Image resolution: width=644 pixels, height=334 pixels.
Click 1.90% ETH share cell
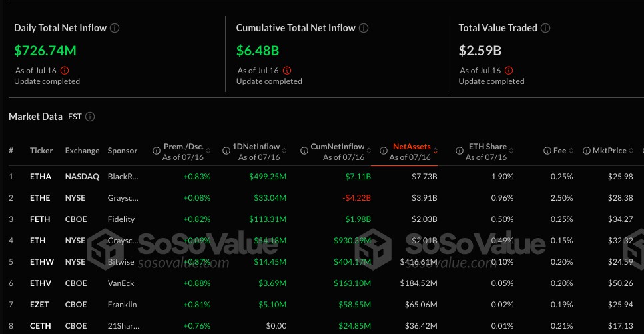pos(502,177)
